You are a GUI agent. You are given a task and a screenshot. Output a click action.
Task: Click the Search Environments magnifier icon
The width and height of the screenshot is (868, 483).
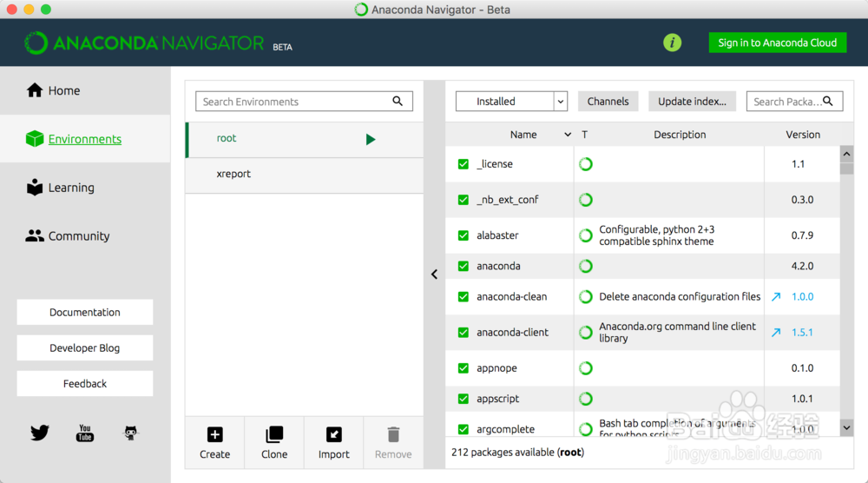tap(398, 101)
